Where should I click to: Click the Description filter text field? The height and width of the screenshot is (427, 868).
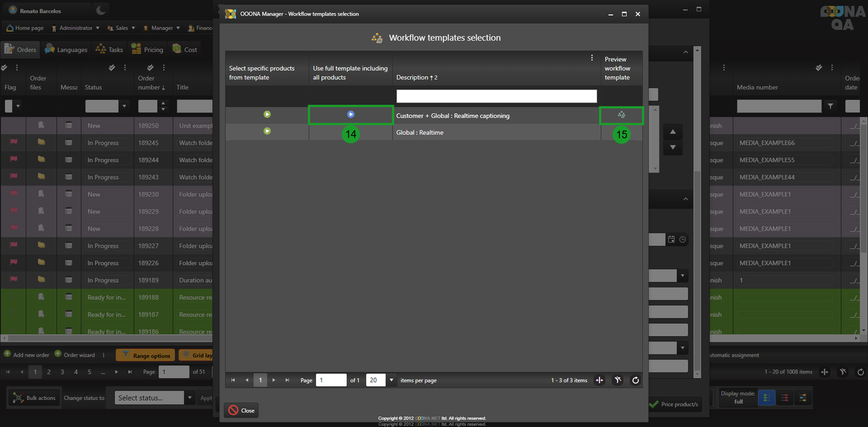(x=496, y=96)
